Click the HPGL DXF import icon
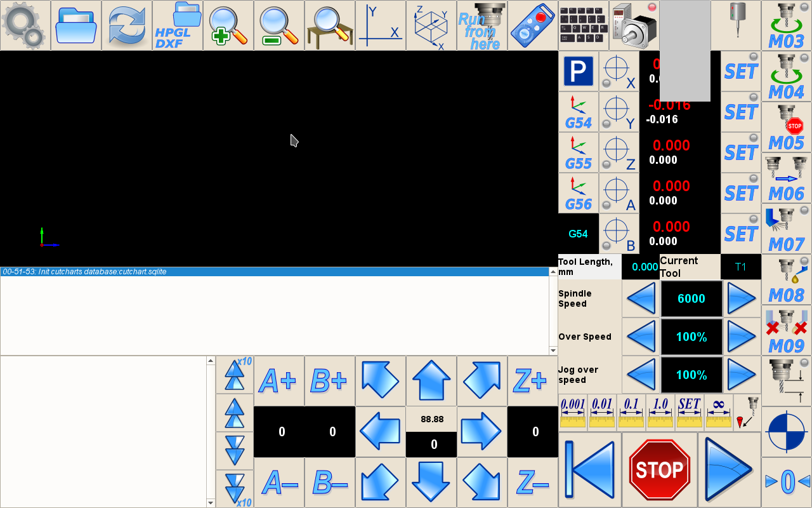 tap(178, 25)
